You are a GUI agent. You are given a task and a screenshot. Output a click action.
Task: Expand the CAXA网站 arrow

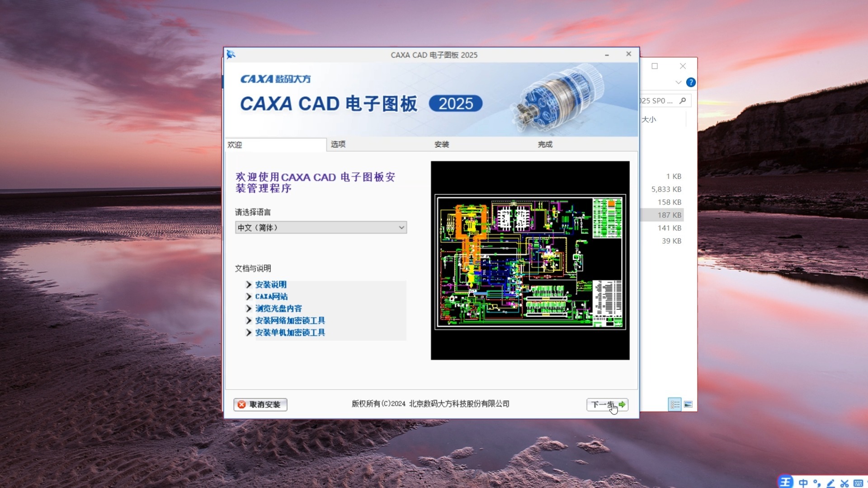pyautogui.click(x=249, y=296)
